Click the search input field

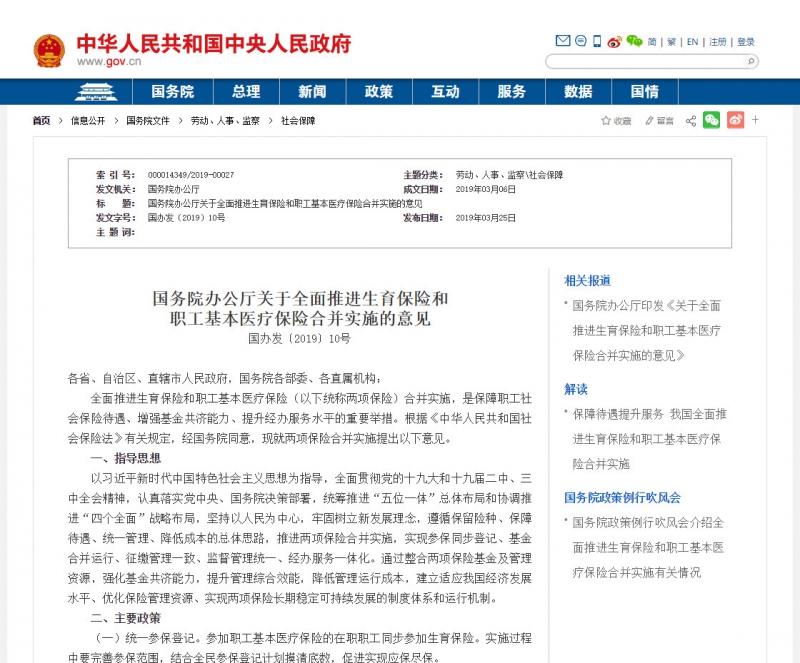point(645,62)
